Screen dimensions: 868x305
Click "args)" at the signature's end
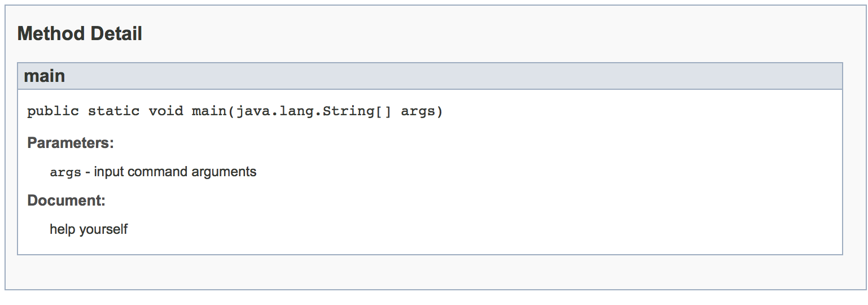422,111
